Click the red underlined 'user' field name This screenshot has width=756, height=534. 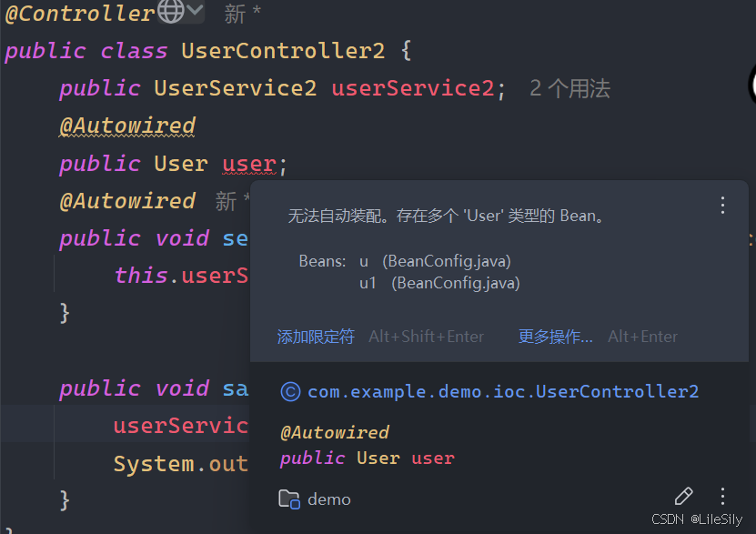pyautogui.click(x=249, y=164)
